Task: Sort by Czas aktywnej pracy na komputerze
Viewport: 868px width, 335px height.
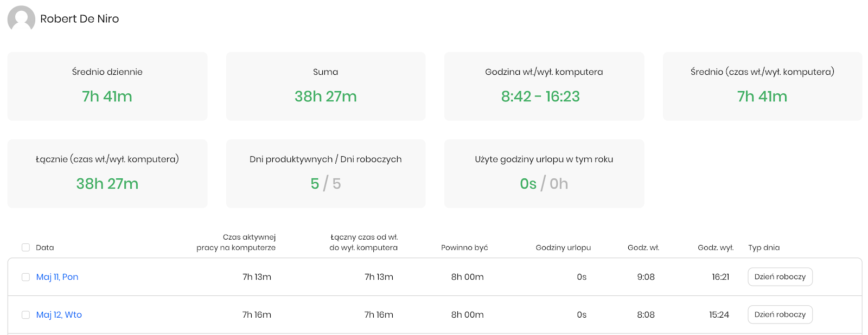Action: pos(236,242)
